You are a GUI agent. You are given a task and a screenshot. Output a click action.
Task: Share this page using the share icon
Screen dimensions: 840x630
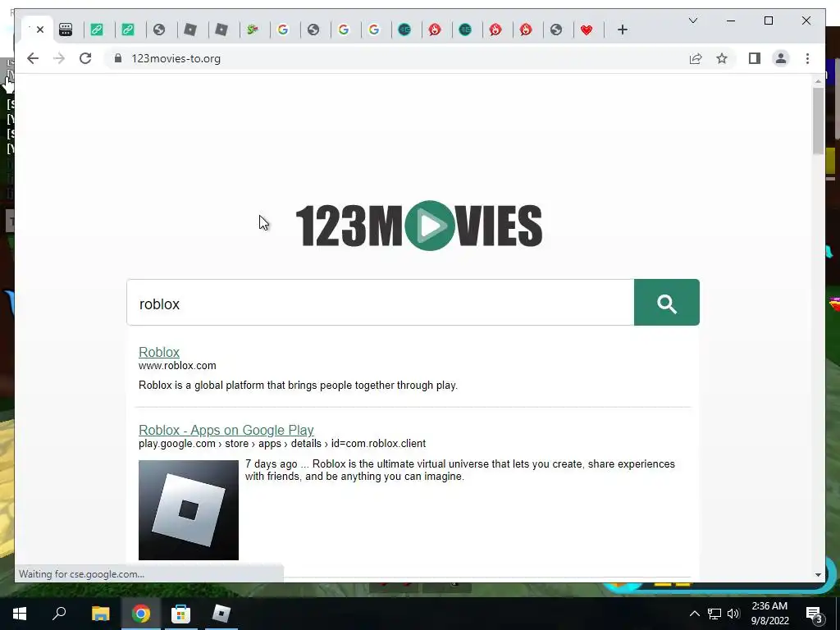[x=696, y=58]
